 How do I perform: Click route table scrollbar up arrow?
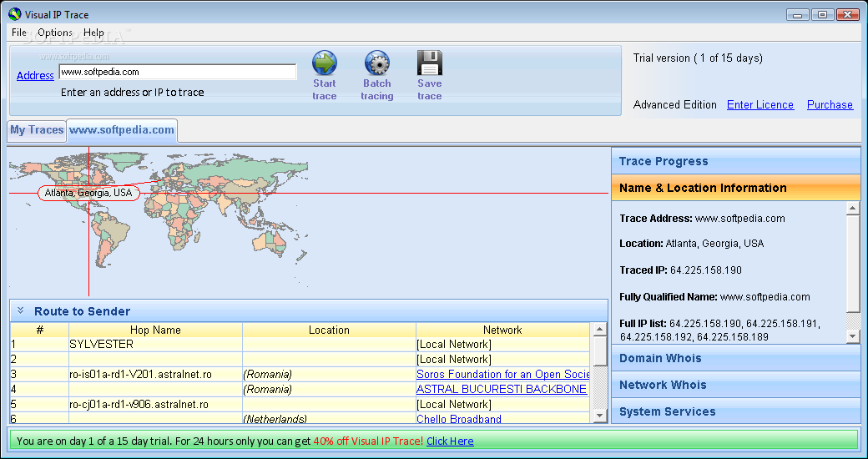coord(599,330)
